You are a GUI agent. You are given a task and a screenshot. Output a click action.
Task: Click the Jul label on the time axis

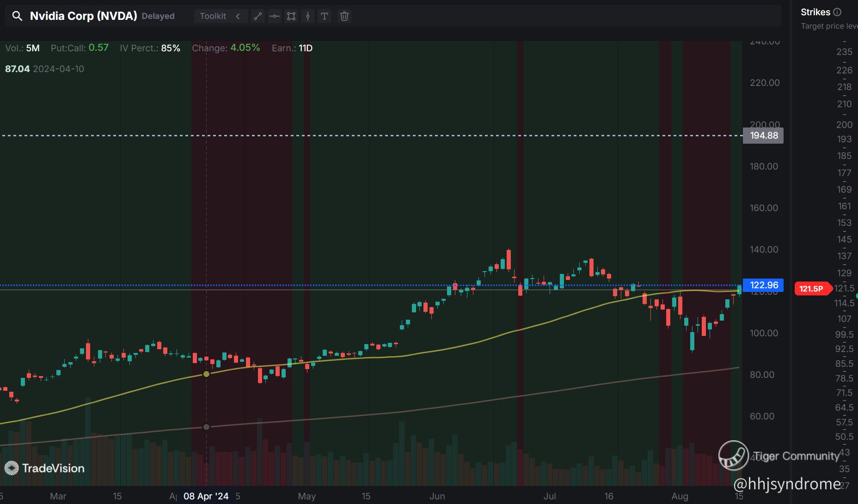pos(550,496)
